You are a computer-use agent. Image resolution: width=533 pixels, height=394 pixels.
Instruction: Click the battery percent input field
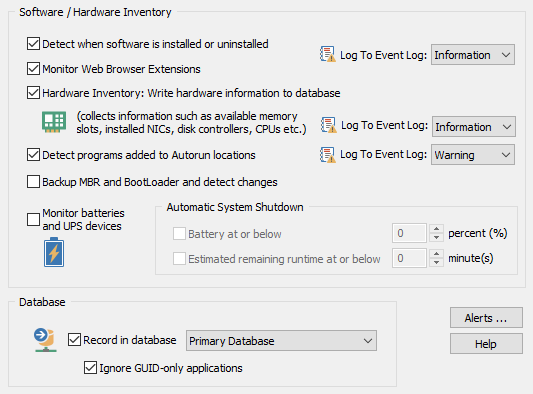[x=409, y=233]
